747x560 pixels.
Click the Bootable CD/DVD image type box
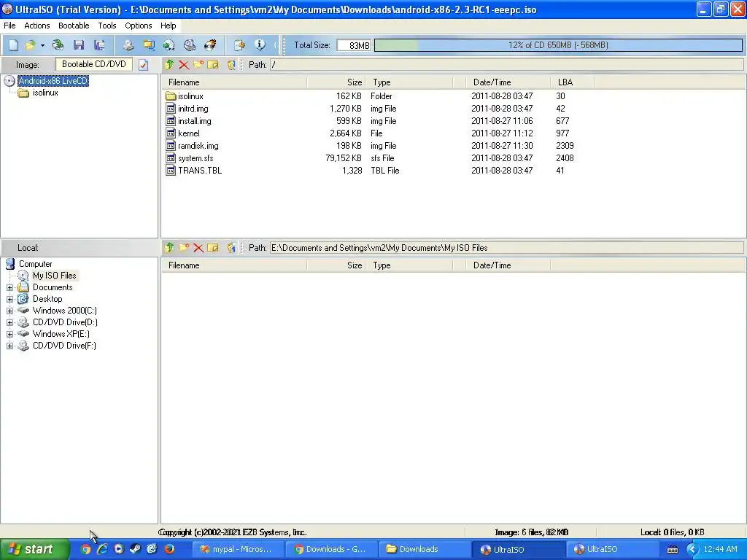coord(94,64)
